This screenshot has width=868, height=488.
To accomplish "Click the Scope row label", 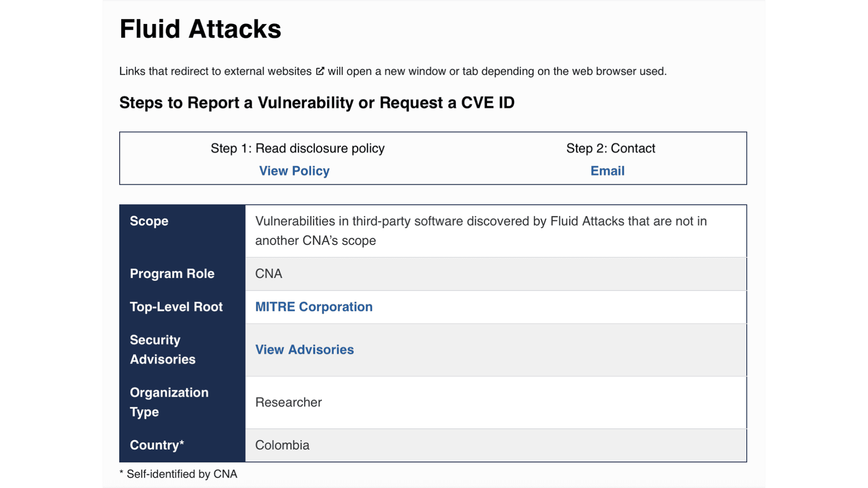I will [x=149, y=221].
